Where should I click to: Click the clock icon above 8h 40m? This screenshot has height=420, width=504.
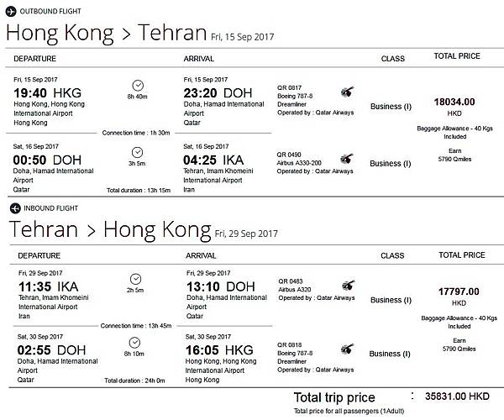(139, 85)
